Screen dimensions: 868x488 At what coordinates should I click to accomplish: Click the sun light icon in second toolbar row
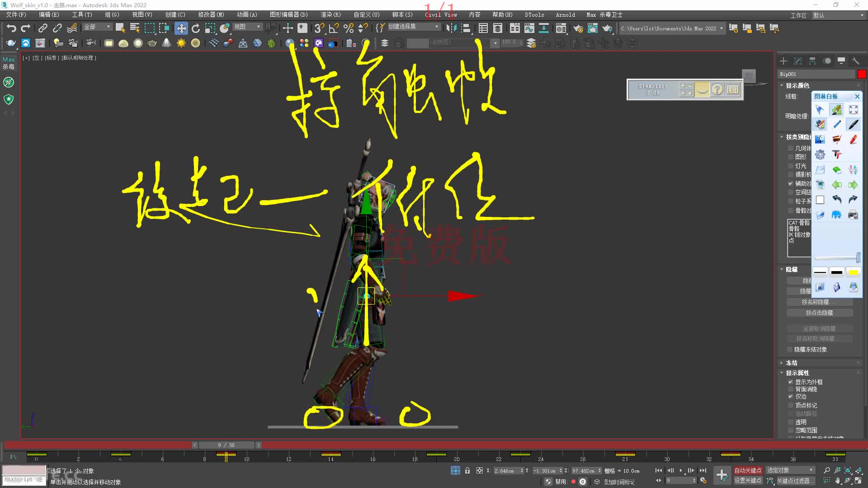click(181, 43)
